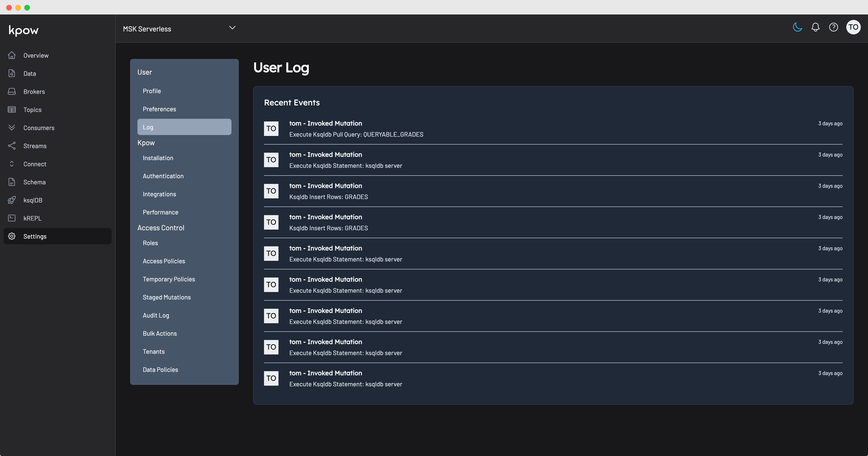Screen dimensions: 868x456
Task: Open the TO user avatar menu
Action: [x=853, y=27]
